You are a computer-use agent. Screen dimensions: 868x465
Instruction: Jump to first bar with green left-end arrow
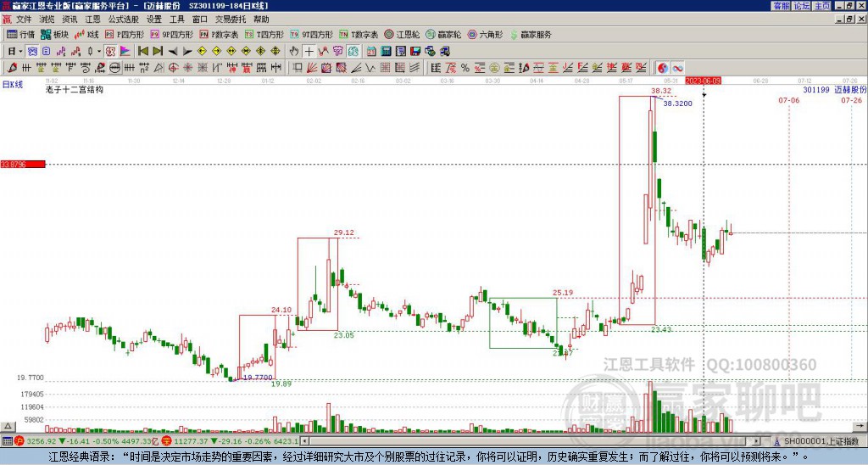(x=142, y=52)
